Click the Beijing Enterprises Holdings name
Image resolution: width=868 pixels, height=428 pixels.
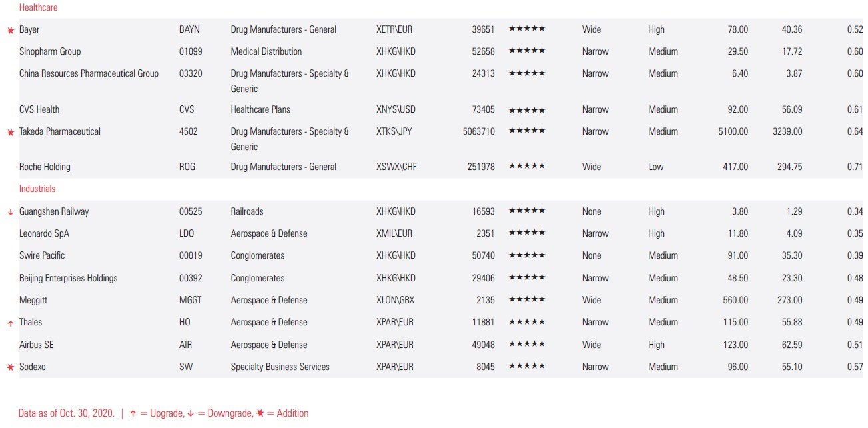click(x=68, y=278)
